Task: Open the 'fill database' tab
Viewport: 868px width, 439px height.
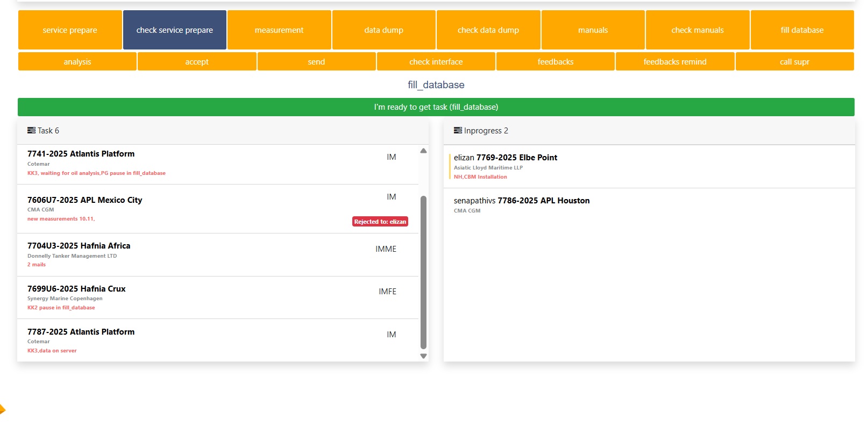Action: (x=802, y=30)
